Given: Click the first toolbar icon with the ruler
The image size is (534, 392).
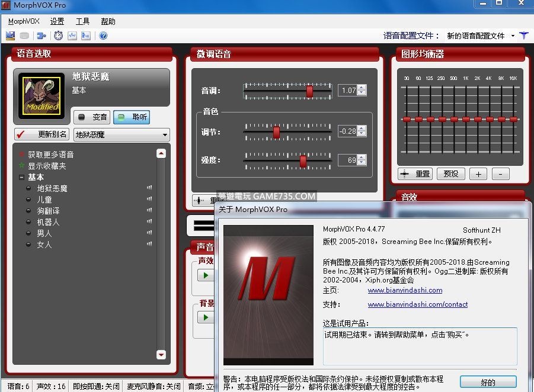Looking at the screenshot, I should [x=10, y=36].
